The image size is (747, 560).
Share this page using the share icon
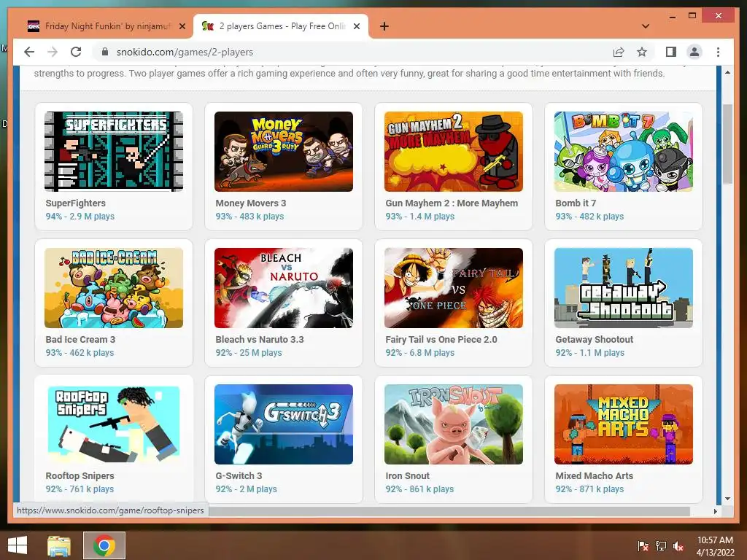619,52
